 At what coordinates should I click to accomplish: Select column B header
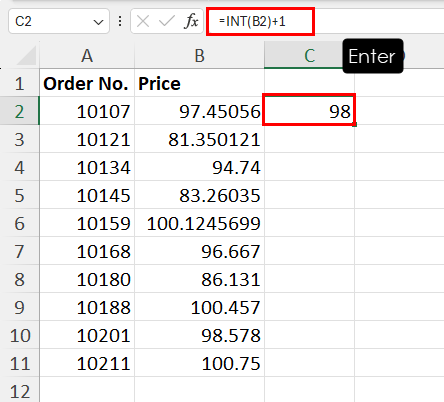point(199,55)
